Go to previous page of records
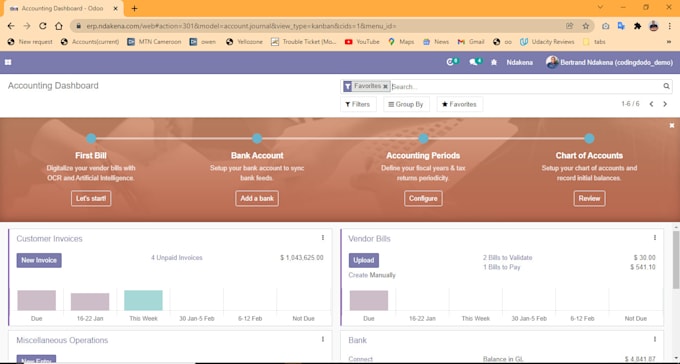 click(x=651, y=104)
